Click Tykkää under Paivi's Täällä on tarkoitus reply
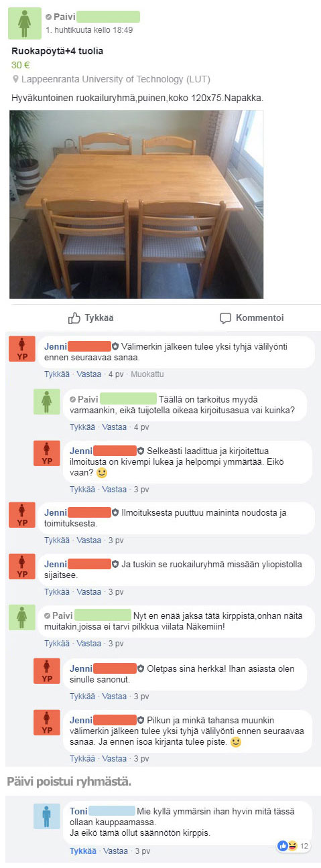This screenshot has width=321, height=868. [x=82, y=427]
